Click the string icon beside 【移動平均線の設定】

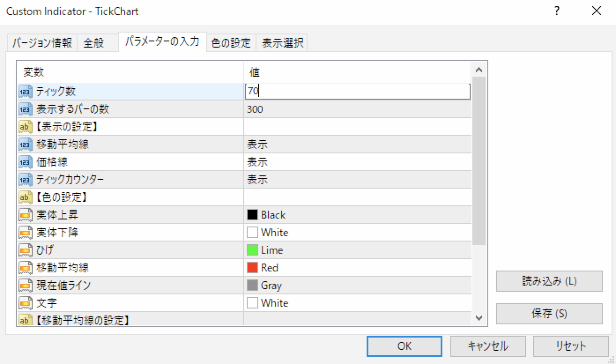(26, 319)
